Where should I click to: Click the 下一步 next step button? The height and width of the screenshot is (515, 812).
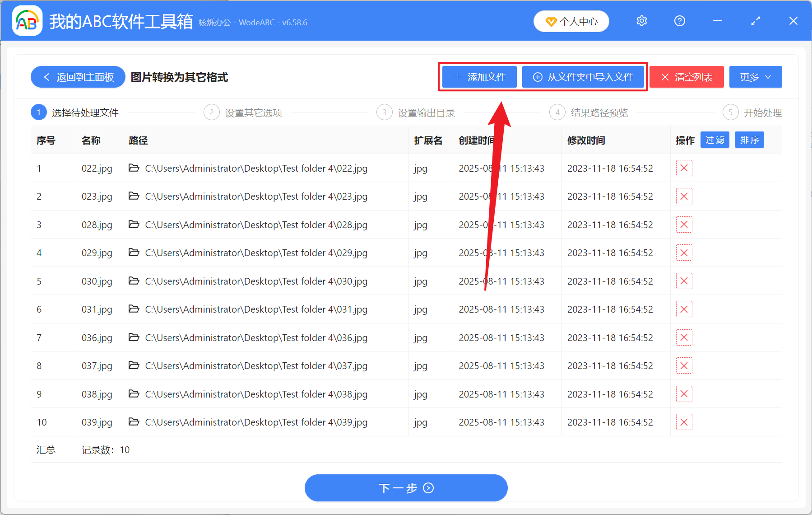coord(406,488)
